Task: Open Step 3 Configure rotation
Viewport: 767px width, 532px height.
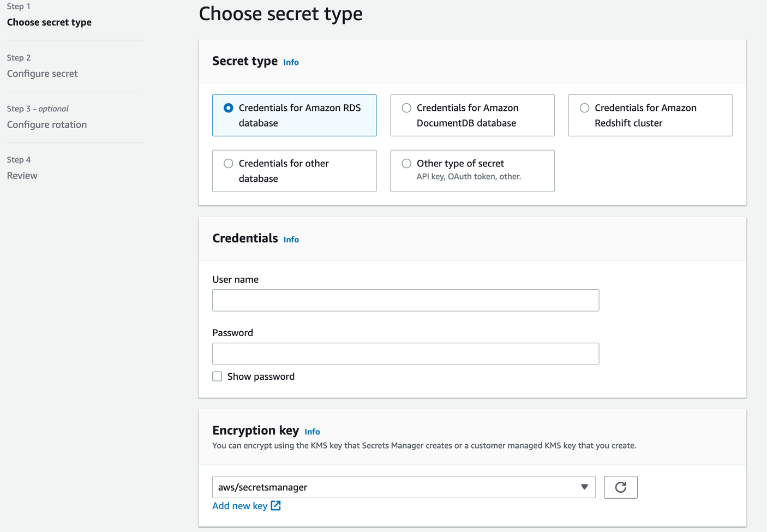Action: click(47, 124)
